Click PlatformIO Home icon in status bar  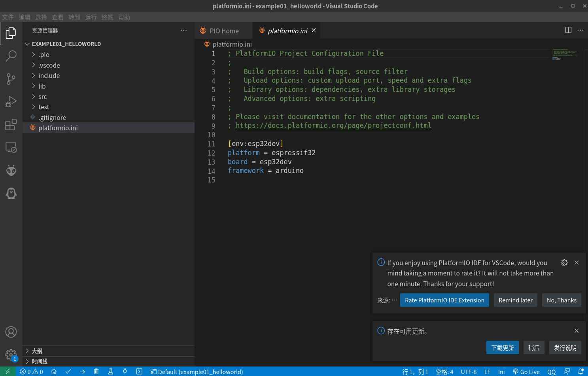point(54,372)
